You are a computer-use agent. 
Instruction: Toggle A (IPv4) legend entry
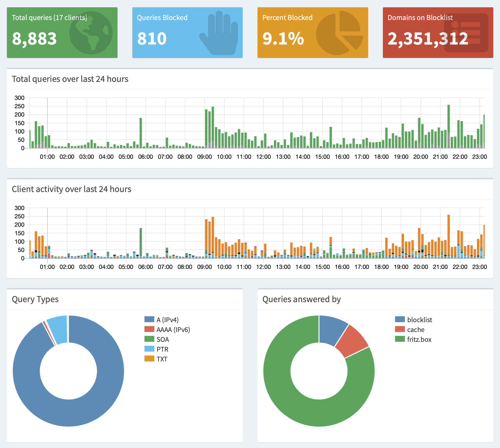pyautogui.click(x=167, y=319)
